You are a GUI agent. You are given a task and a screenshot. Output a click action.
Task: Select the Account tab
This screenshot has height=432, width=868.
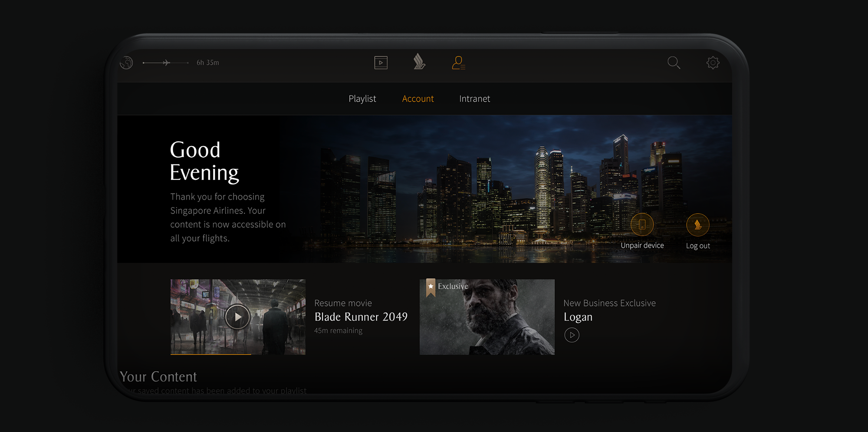(x=418, y=99)
